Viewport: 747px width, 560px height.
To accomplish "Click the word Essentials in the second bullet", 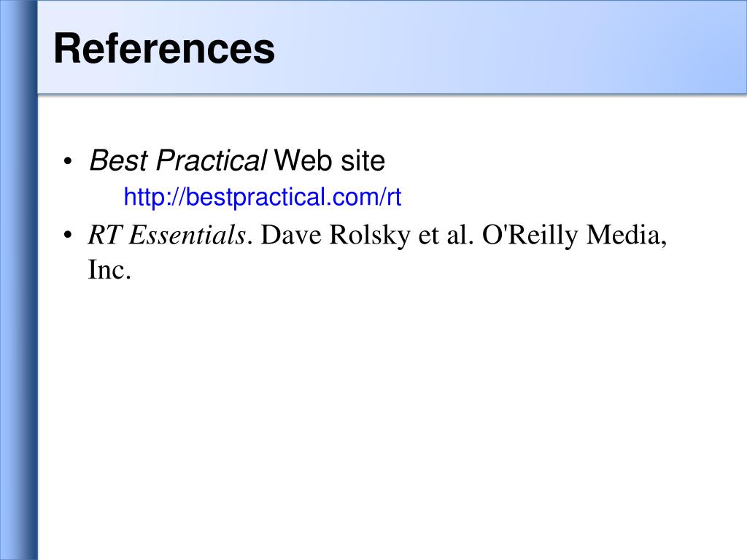I will [187, 235].
